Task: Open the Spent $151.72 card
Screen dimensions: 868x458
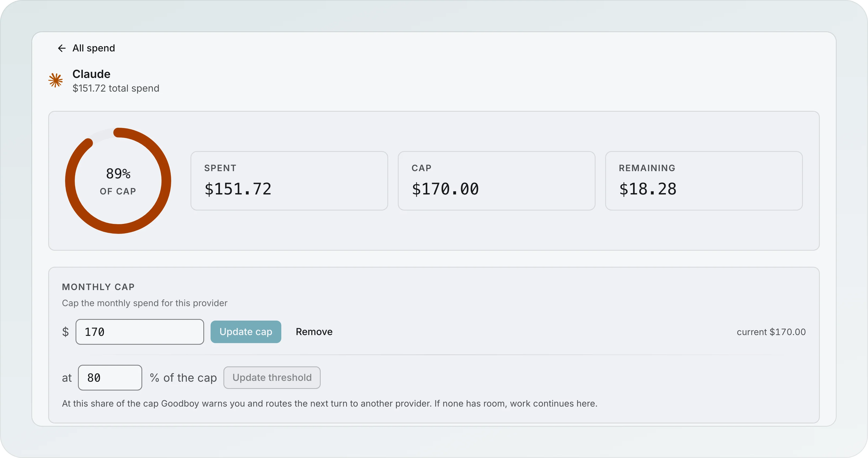Action: tap(289, 181)
